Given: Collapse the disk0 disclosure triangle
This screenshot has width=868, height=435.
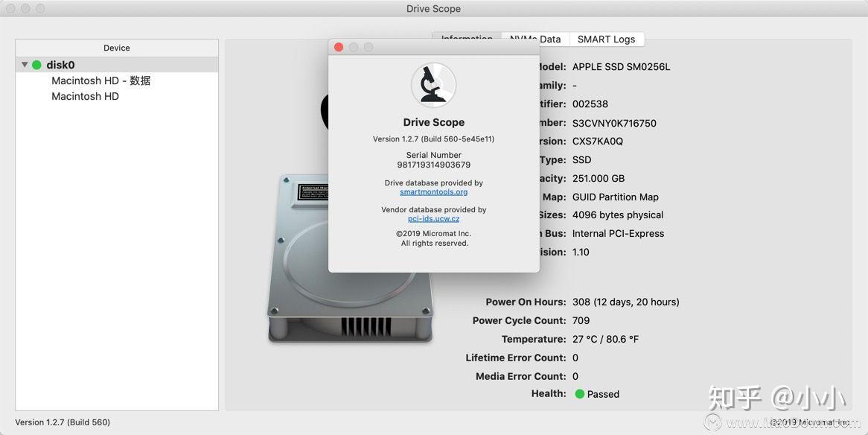Looking at the screenshot, I should (24, 64).
